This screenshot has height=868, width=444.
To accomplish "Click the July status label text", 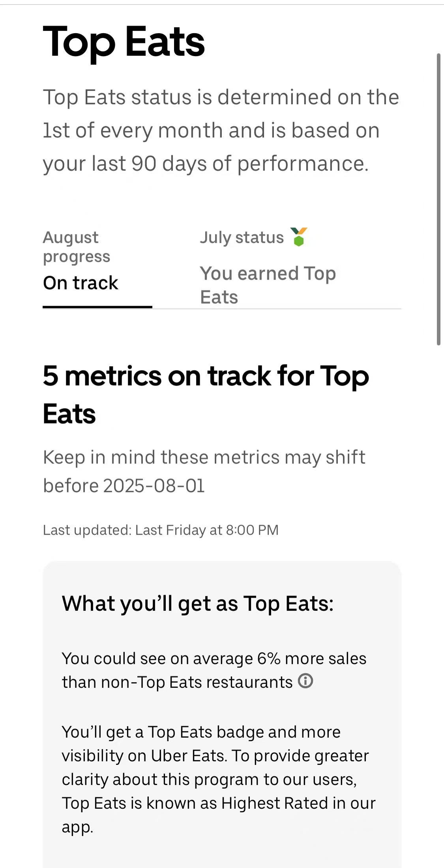I will (242, 237).
